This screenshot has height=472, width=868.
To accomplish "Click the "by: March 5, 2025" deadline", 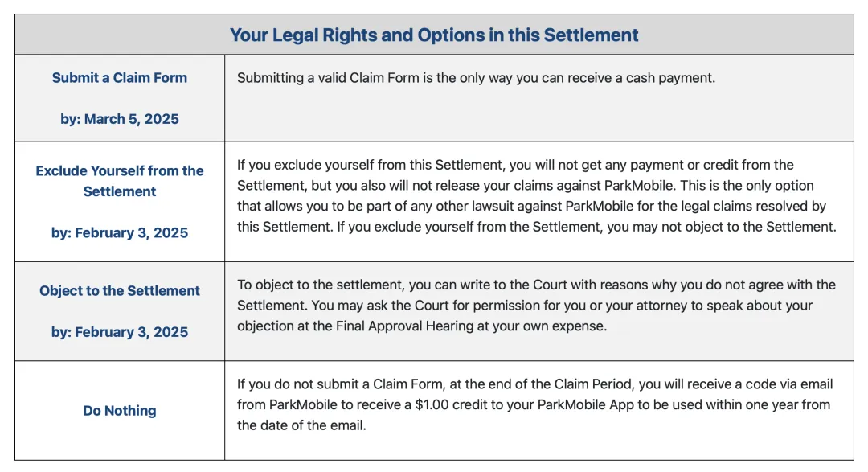I will (120, 119).
